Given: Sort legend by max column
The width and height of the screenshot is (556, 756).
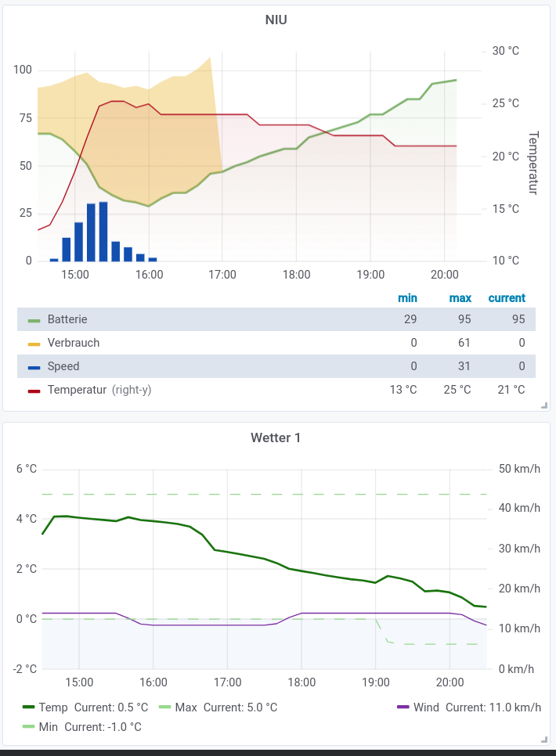Looking at the screenshot, I should (x=460, y=298).
